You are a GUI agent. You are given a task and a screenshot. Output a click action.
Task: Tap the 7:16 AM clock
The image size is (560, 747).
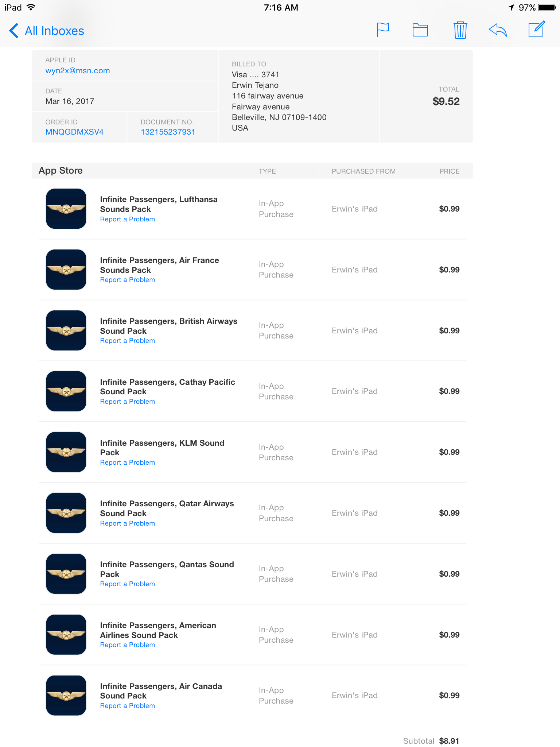[281, 8]
